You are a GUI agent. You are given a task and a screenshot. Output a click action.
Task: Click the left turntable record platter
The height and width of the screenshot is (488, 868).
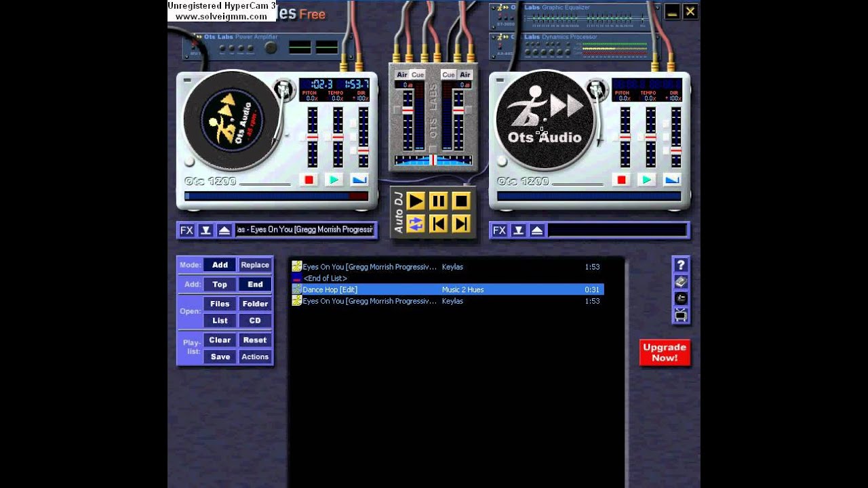(232, 121)
